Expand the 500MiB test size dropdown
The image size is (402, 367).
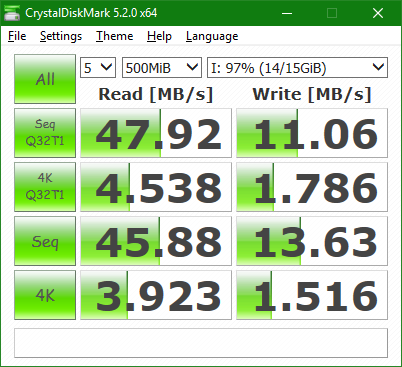(x=162, y=68)
